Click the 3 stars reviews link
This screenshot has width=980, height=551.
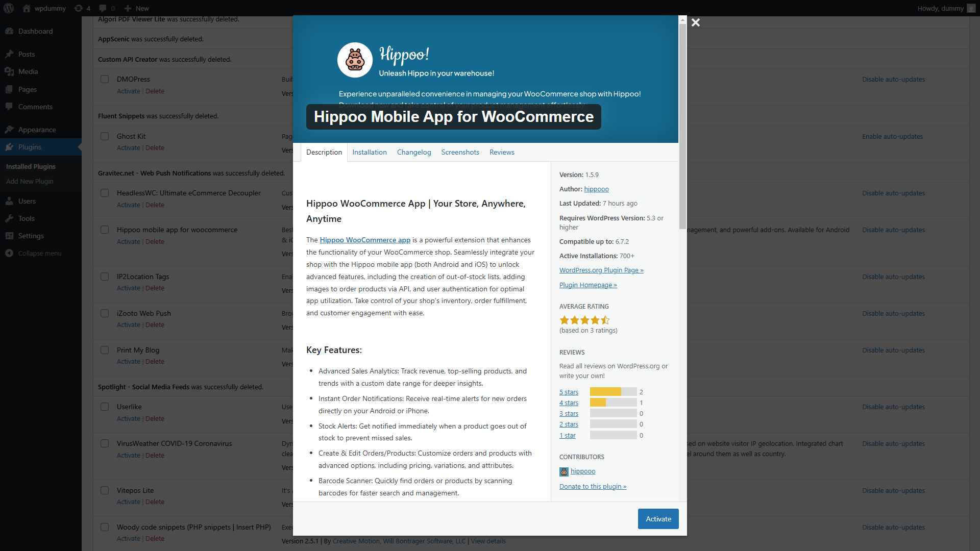[x=569, y=413]
